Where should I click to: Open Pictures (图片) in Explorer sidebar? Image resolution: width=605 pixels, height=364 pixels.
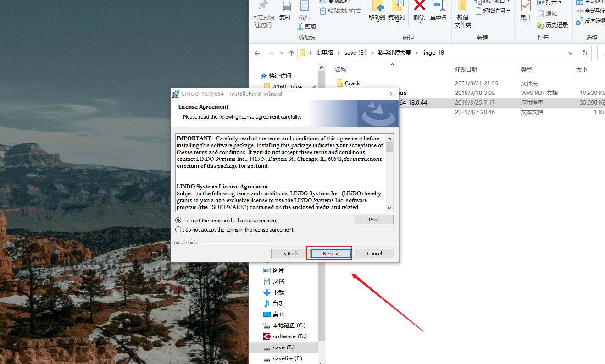tap(278, 270)
